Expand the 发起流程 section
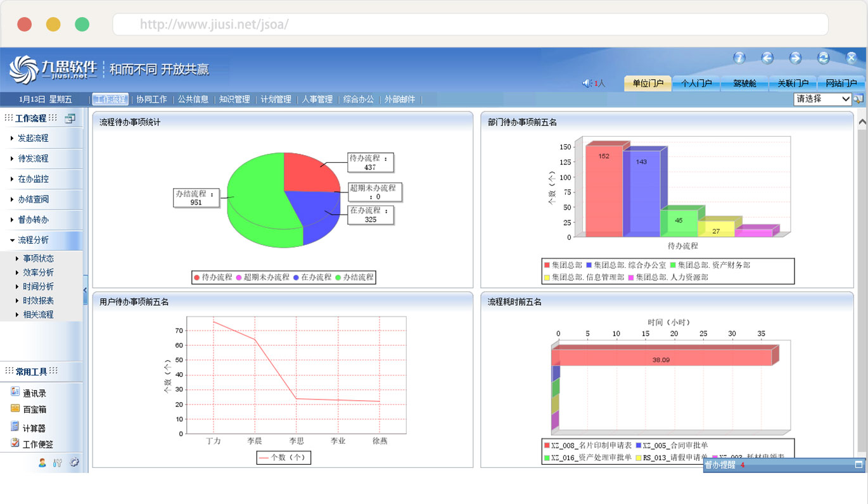This screenshot has height=504, width=868. [33, 138]
